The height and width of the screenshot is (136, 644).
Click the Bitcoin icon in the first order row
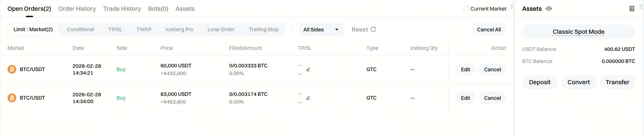[12, 69]
